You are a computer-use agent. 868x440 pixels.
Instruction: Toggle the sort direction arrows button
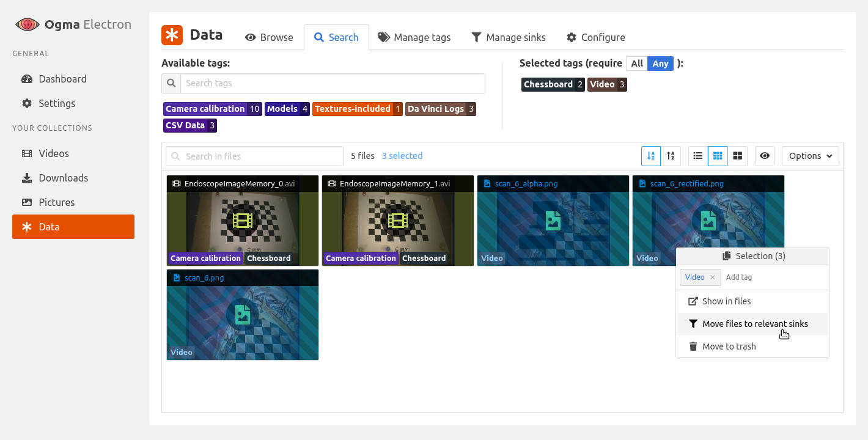point(671,156)
